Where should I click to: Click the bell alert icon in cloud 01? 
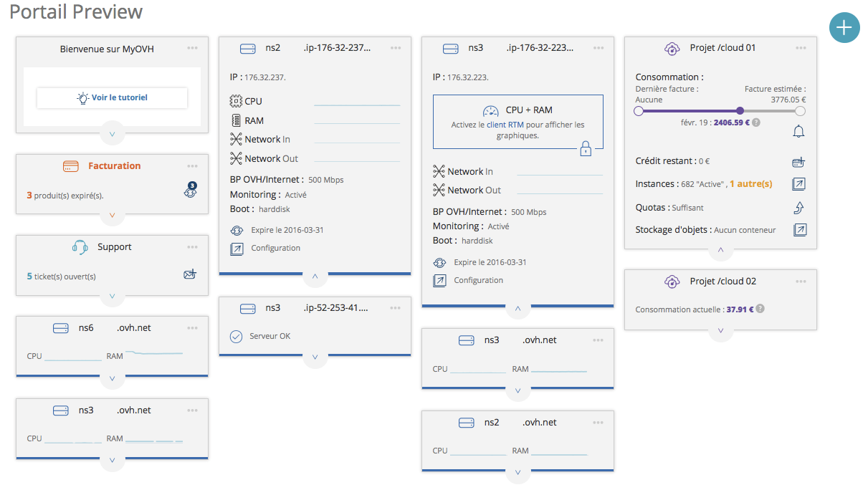pos(798,131)
